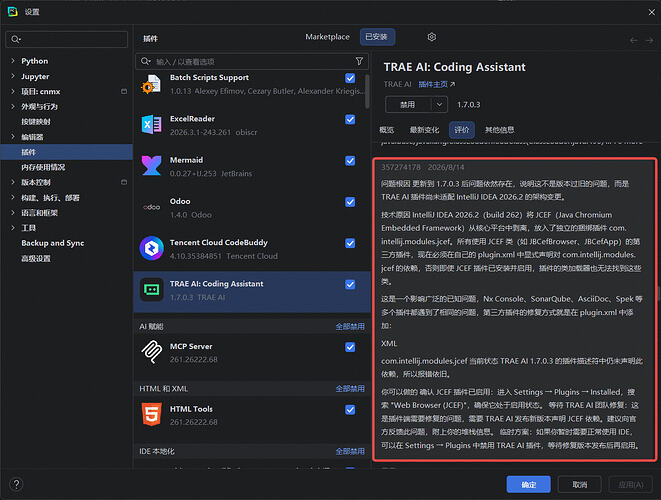Select 按键映射 in settings tree
The image size is (661, 500).
click(36, 122)
